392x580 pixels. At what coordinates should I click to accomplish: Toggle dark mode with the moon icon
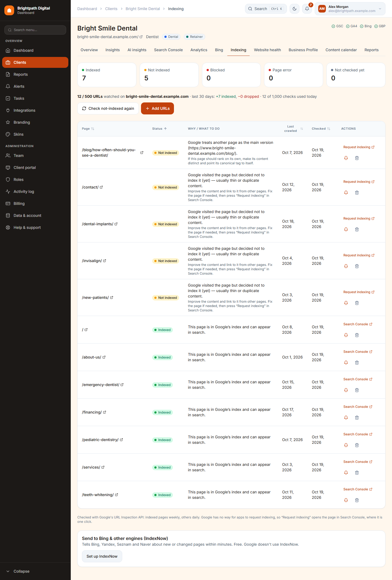tap(295, 9)
